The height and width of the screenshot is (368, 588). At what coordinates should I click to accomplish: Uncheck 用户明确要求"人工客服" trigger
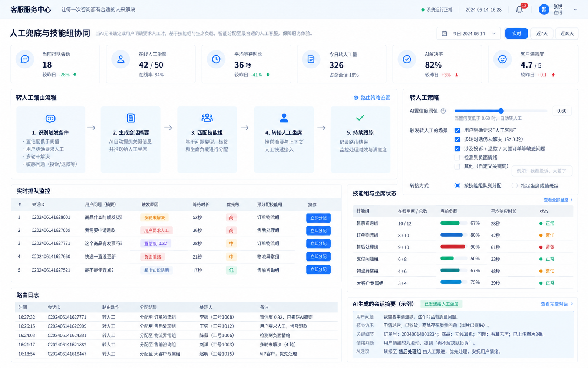[457, 131]
